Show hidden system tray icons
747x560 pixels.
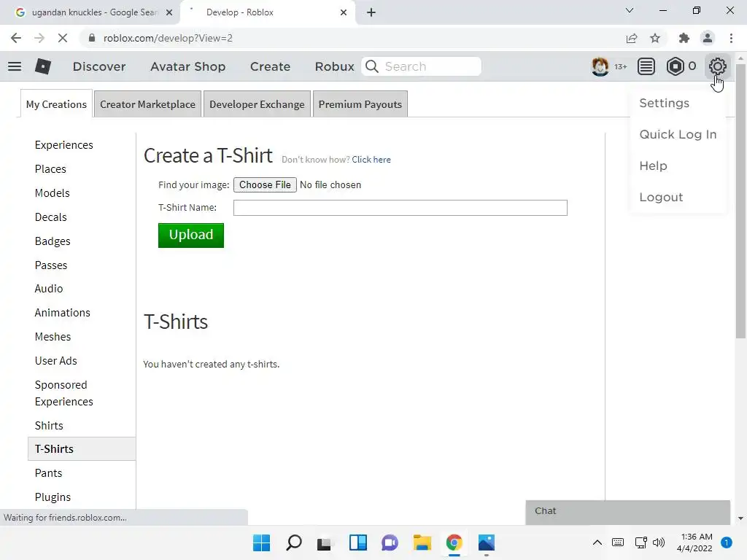coord(597,542)
